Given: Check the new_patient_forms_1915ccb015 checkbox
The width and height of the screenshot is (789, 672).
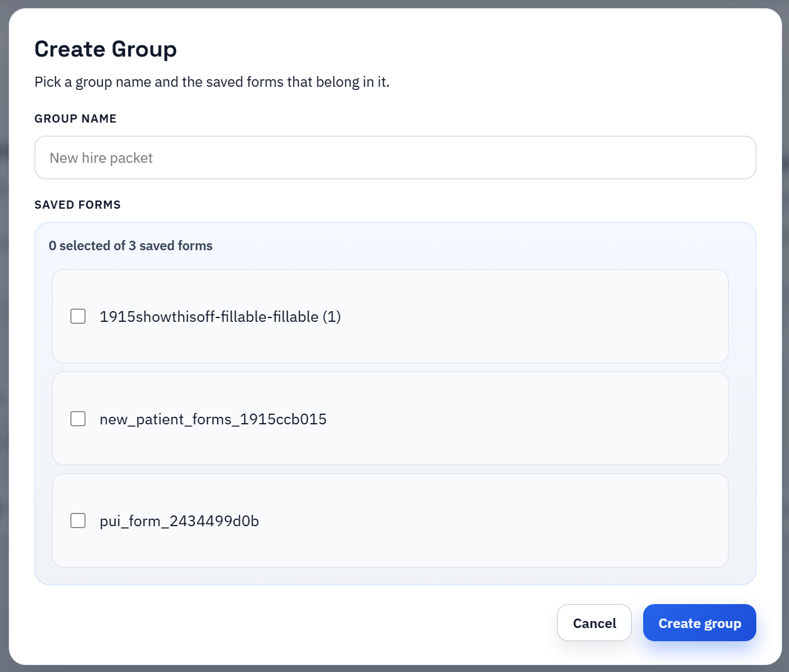Looking at the screenshot, I should (77, 418).
